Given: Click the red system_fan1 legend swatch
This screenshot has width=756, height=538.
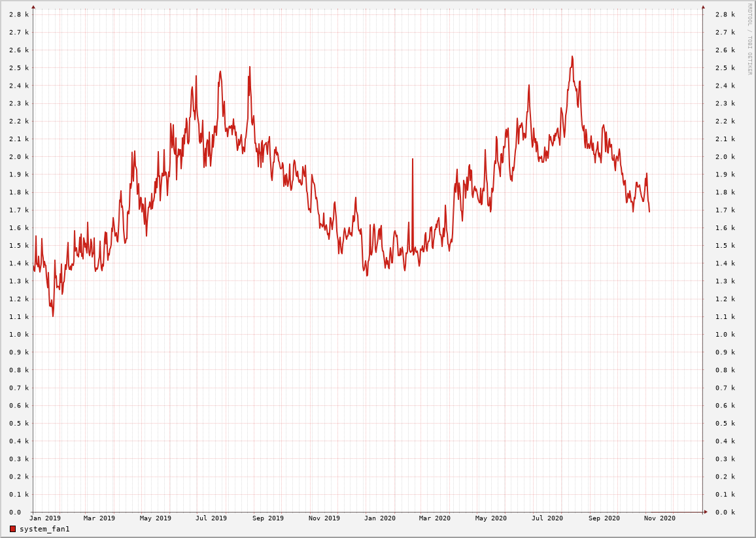Looking at the screenshot, I should coord(12,529).
